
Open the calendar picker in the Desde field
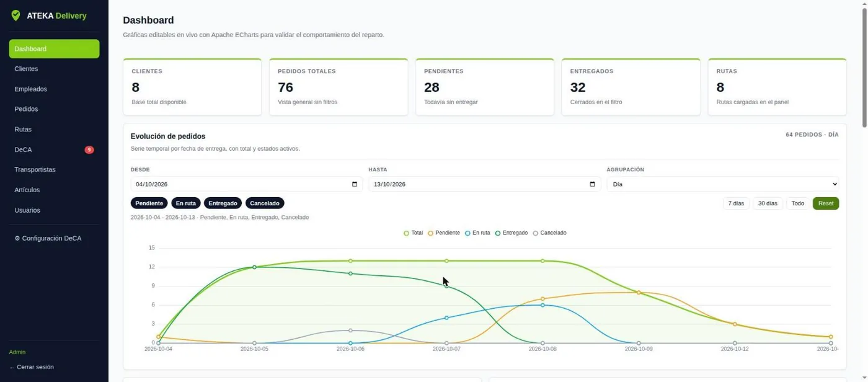pyautogui.click(x=355, y=184)
